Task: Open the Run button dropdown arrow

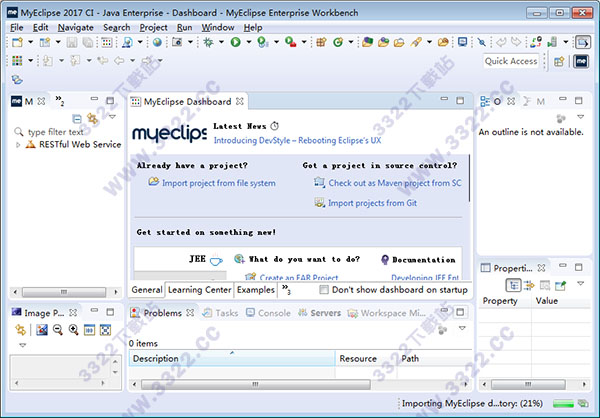Action: pyautogui.click(x=249, y=42)
